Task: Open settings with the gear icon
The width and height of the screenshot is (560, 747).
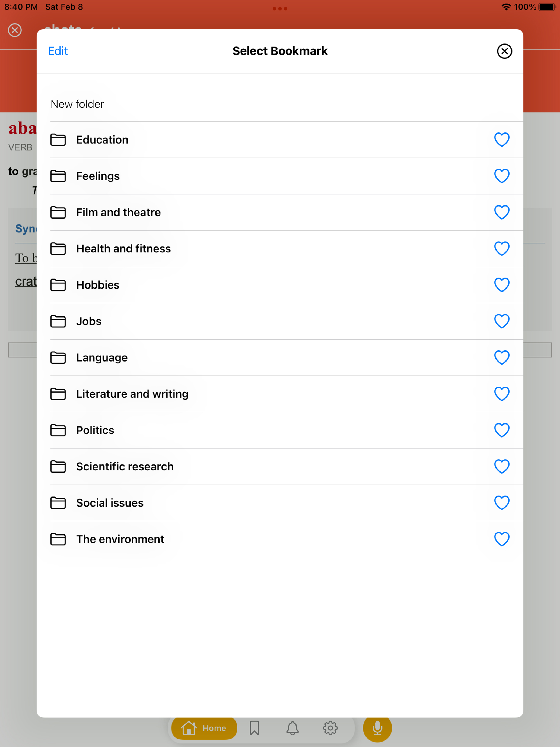Action: [x=330, y=728]
